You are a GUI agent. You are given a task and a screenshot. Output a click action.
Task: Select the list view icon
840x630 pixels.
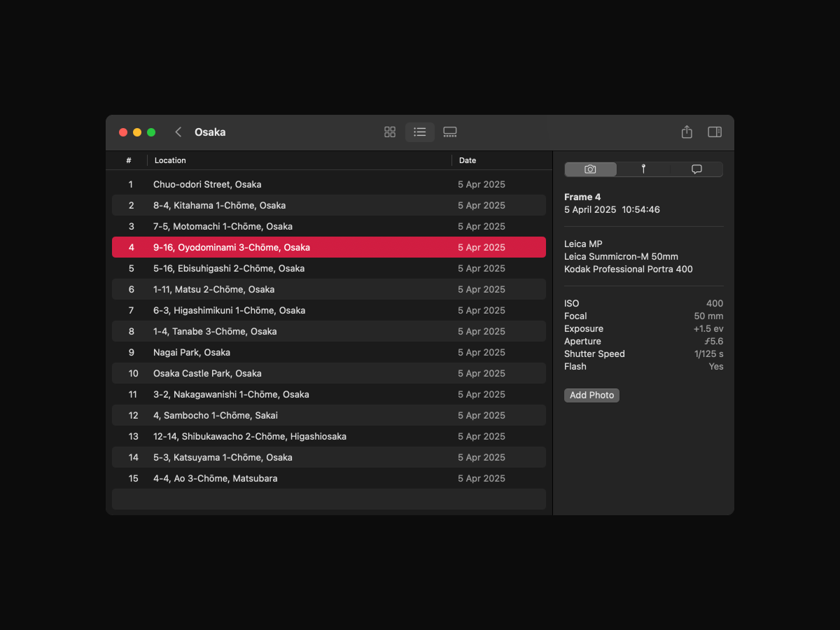pos(420,132)
